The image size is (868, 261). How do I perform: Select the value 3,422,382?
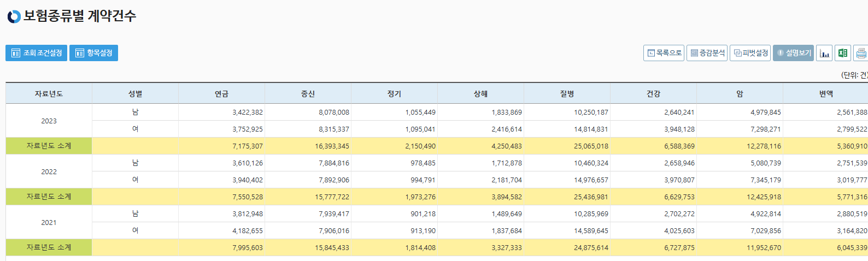pos(248,112)
